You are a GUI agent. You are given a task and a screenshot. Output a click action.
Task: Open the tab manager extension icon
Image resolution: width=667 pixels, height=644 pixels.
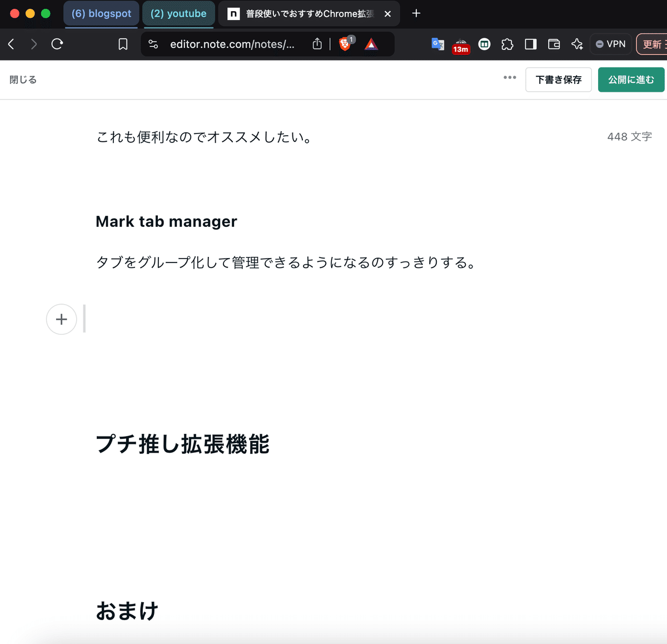pos(484,44)
